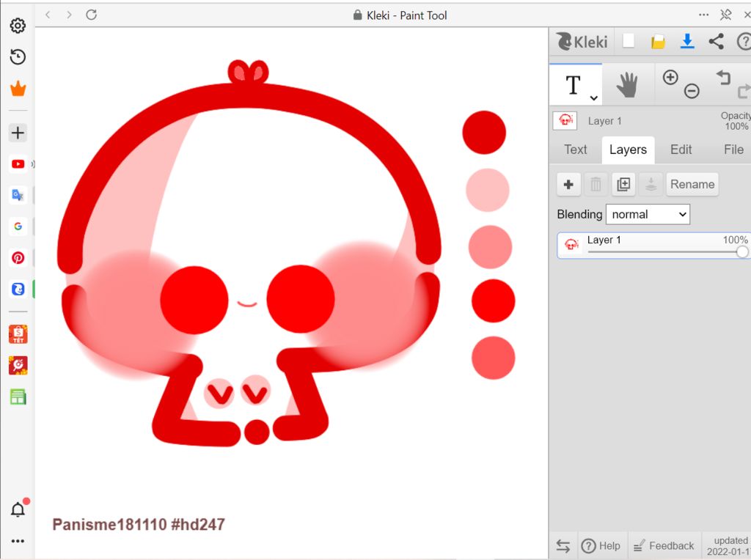The height and width of the screenshot is (560, 751).
Task: Switch to the Text tab
Action: (x=575, y=150)
